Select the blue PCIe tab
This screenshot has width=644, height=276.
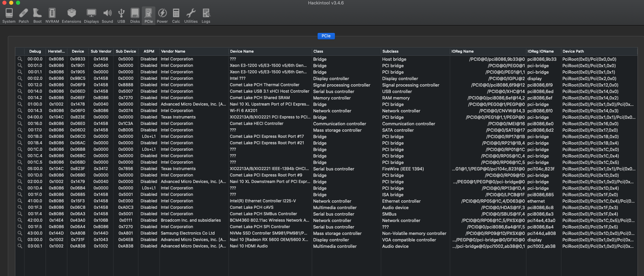tap(326, 36)
